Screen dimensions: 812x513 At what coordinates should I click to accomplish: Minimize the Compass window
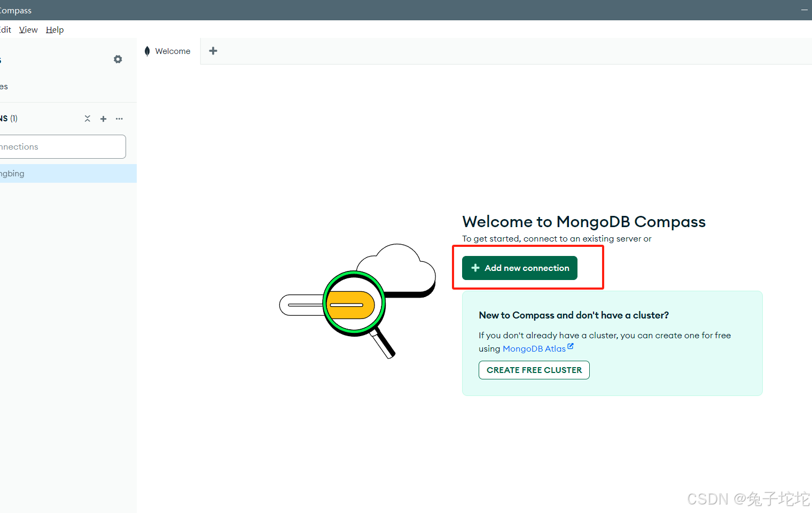tap(804, 10)
